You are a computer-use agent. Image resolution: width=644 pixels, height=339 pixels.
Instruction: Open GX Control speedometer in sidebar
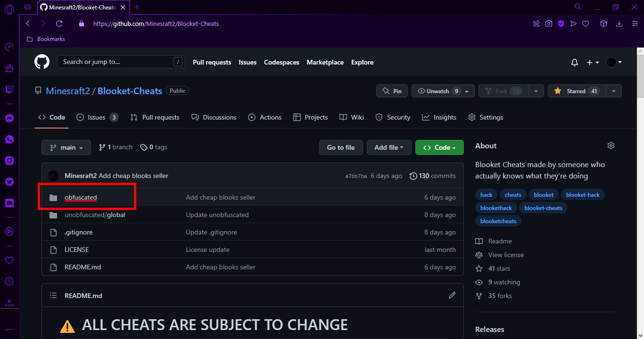tap(9, 47)
